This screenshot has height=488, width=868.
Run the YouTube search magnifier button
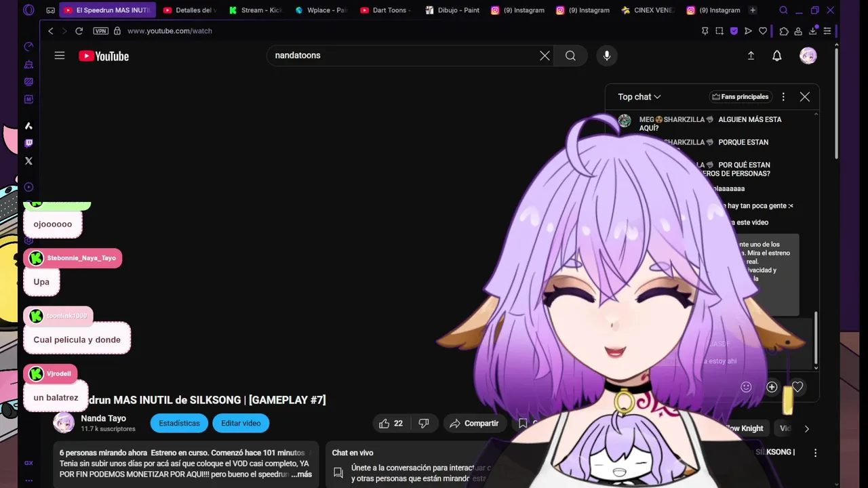pyautogui.click(x=570, y=56)
